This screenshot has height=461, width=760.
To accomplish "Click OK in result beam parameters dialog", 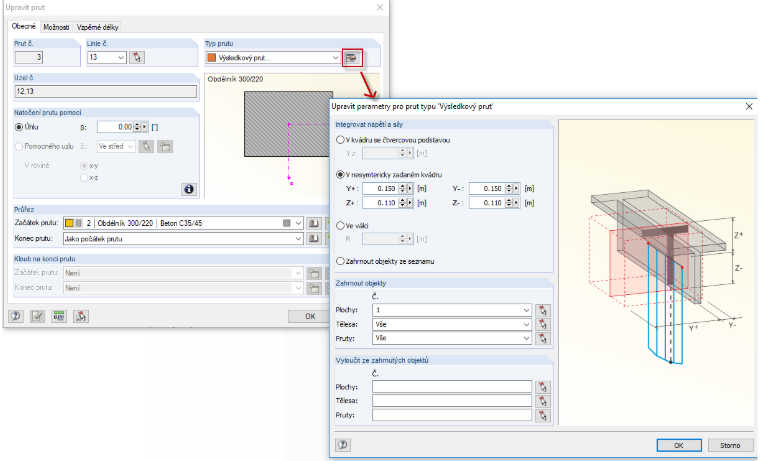I will [679, 445].
